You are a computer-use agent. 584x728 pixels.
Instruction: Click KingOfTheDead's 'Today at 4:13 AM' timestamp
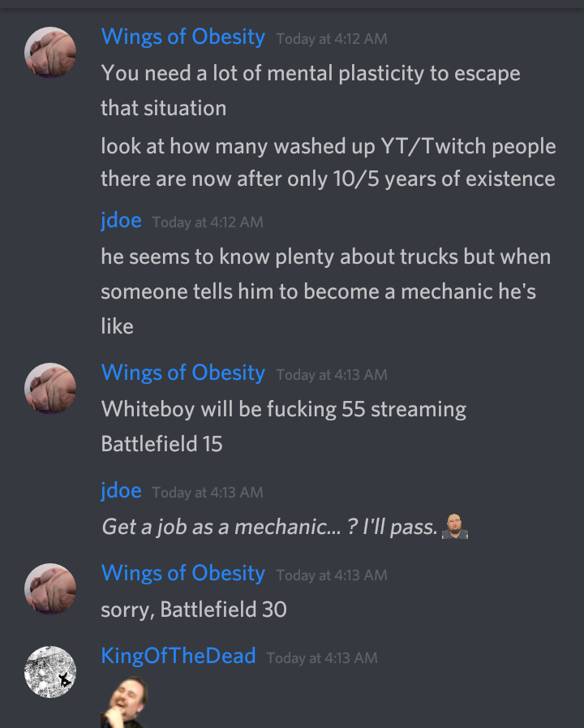point(322,658)
